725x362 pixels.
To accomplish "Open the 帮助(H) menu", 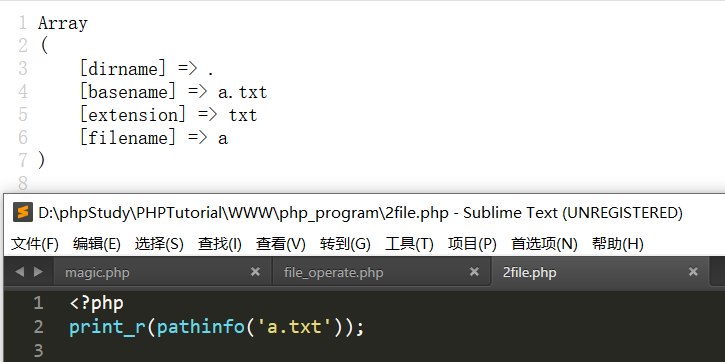I will [617, 244].
